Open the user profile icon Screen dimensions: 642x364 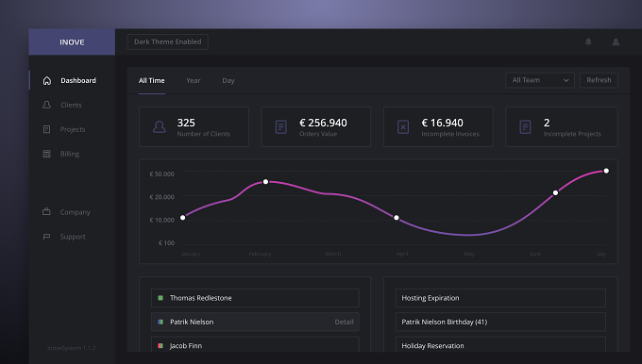pyautogui.click(x=616, y=41)
